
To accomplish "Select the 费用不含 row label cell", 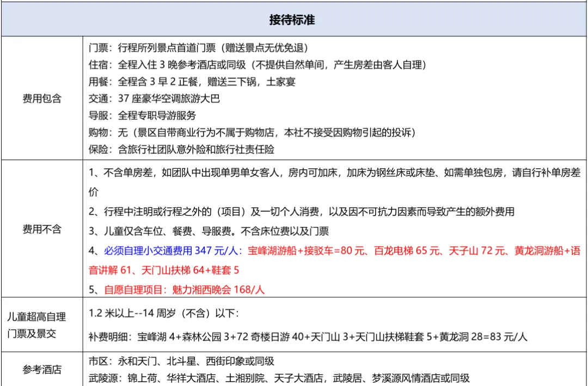I will (x=42, y=229).
